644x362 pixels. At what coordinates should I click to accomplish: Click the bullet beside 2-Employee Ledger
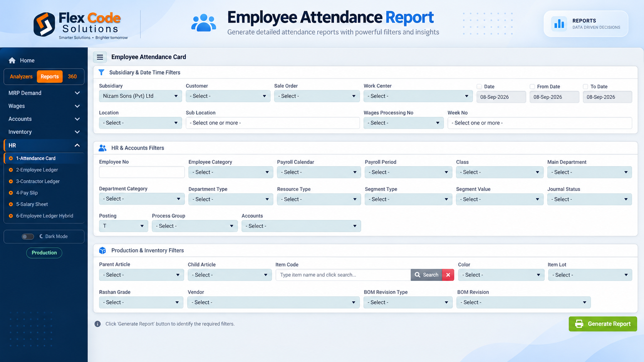click(11, 170)
